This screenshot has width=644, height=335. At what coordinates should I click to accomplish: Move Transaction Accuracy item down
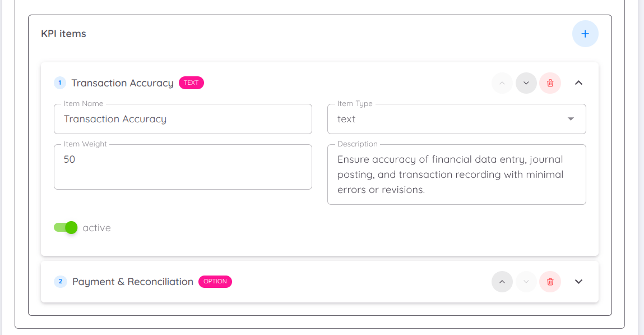tap(526, 83)
